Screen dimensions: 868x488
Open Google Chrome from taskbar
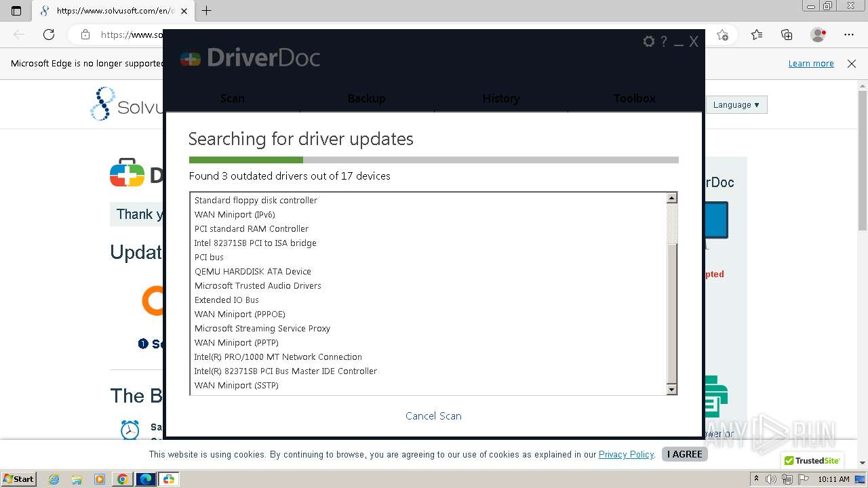point(122,479)
